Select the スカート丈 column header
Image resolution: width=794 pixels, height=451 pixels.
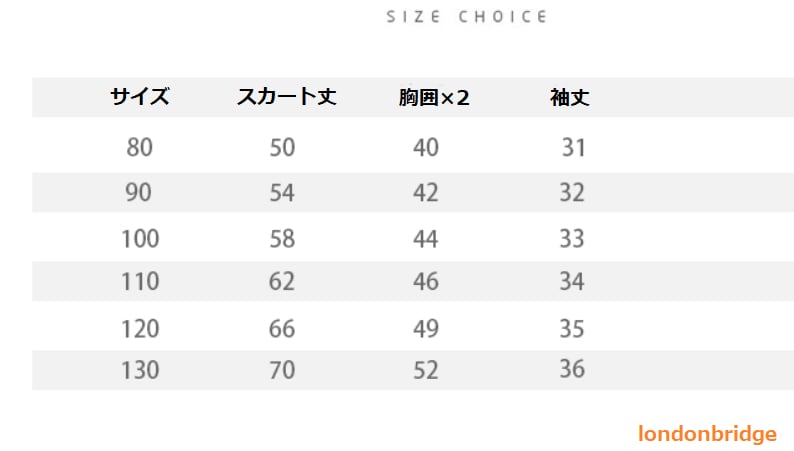click(x=286, y=97)
